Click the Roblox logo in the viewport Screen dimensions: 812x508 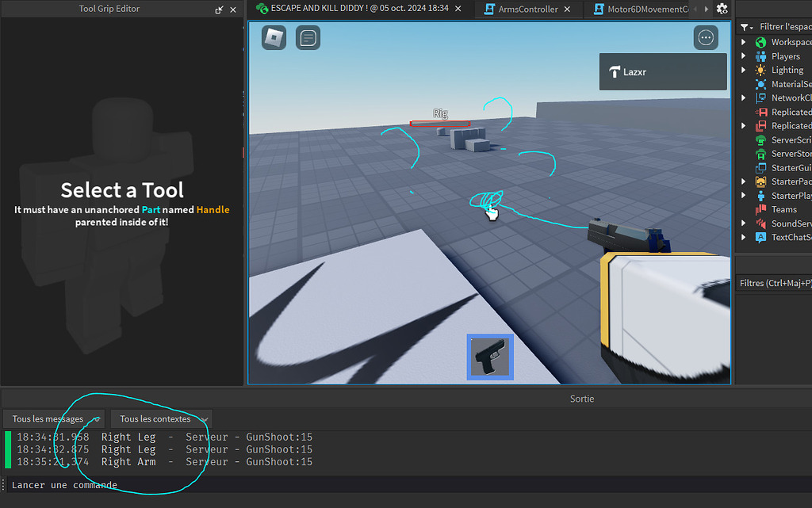pos(273,37)
